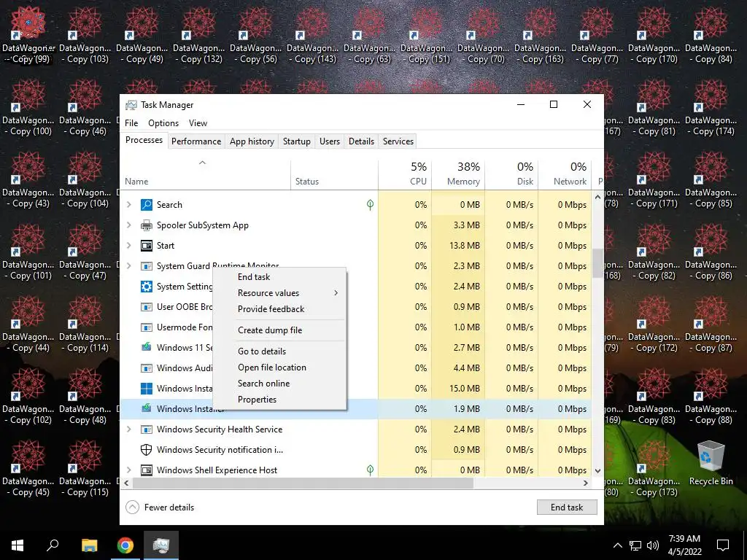Open taskbar Search magnifier
Viewport: 747px width, 560px height.
tap(53, 545)
